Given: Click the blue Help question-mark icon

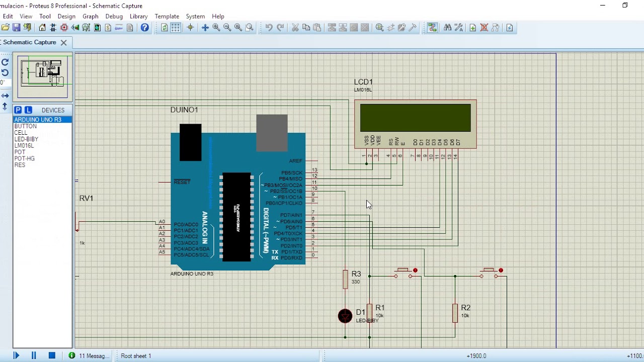Looking at the screenshot, I should click(x=145, y=28).
